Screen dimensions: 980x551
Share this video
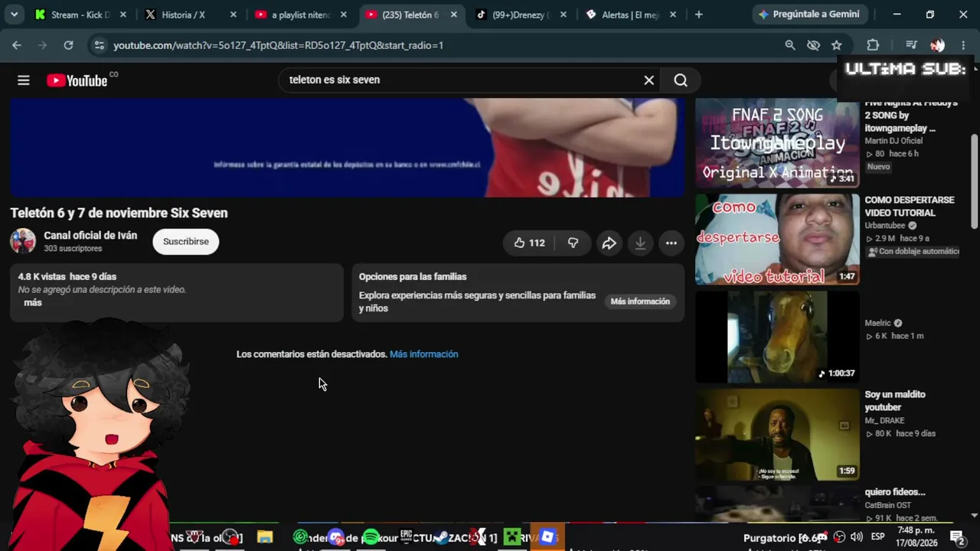point(609,243)
